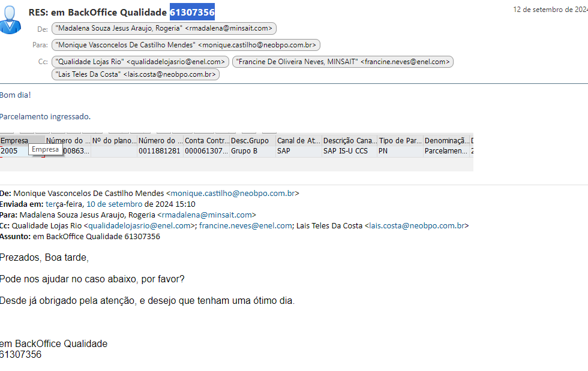The width and height of the screenshot is (588, 371).
Task: Click the line Pode nos ajudar no caso abaixo
Action: pyautogui.click(x=92, y=279)
